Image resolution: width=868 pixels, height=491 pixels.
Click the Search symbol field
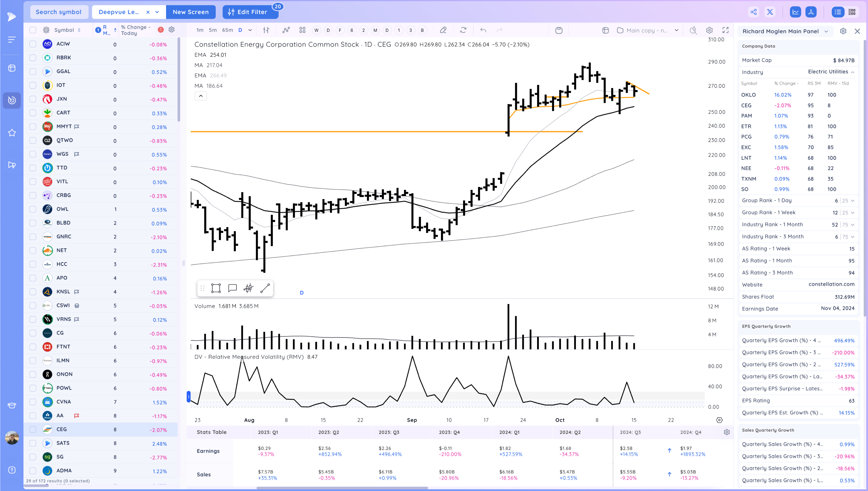click(x=59, y=12)
